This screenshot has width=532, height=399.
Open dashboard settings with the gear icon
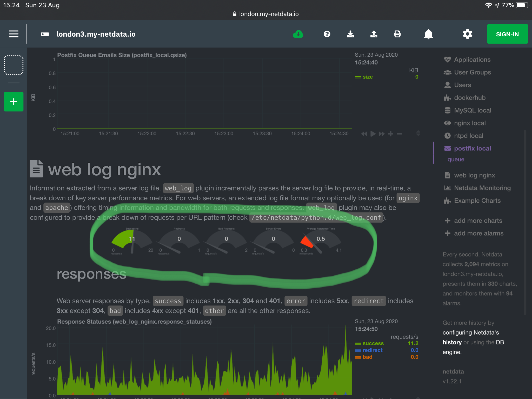pyautogui.click(x=467, y=34)
